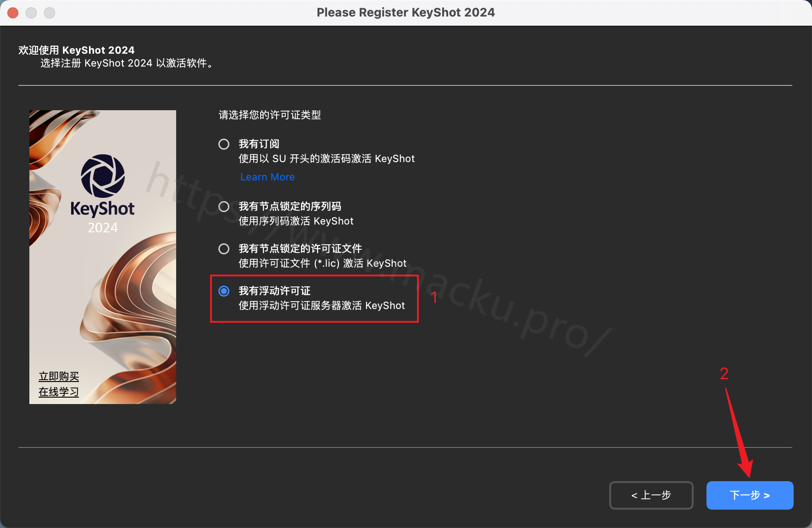
Task: Click the 使用许可证文件 (*.lic) 激活 description
Action: coord(323,264)
